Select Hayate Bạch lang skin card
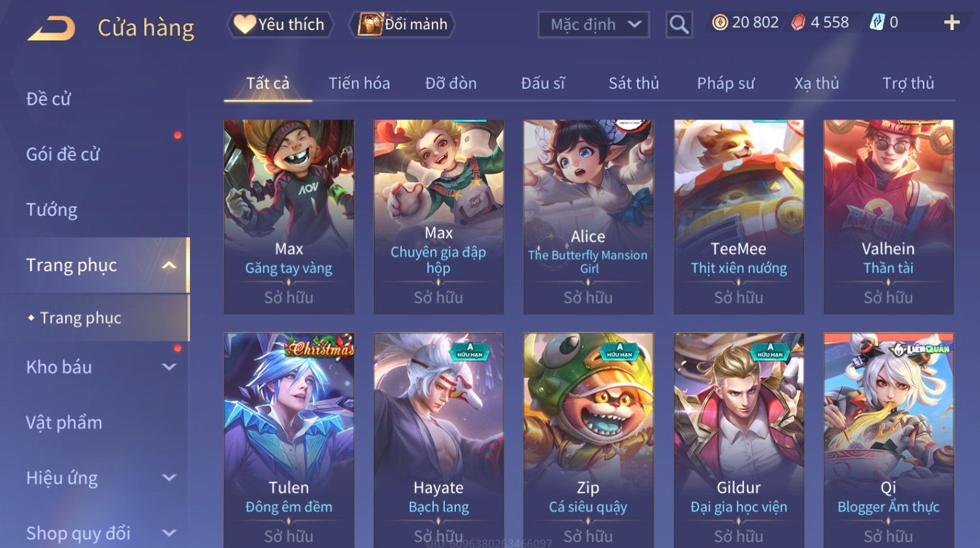The height and width of the screenshot is (548, 980). [438, 440]
